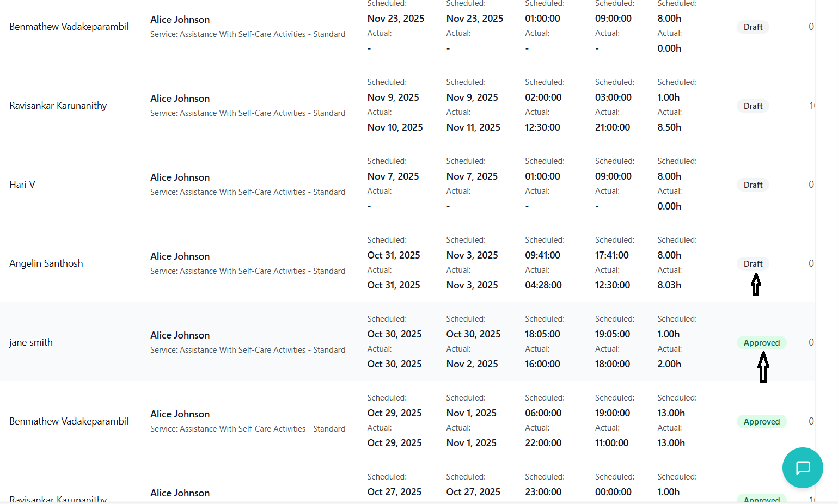
Task: Click Alice Johnson in the Hari V row
Action: (180, 177)
